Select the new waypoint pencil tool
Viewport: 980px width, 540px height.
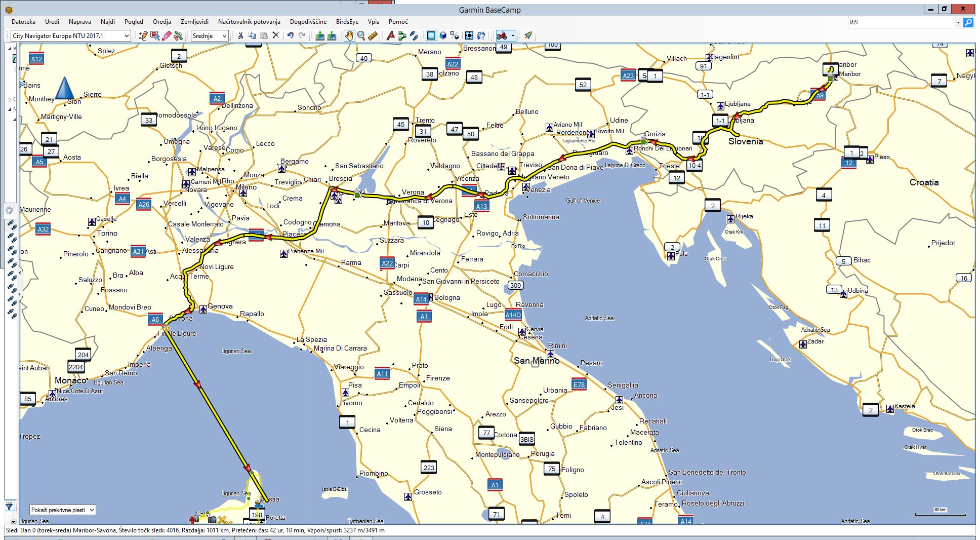click(x=143, y=35)
